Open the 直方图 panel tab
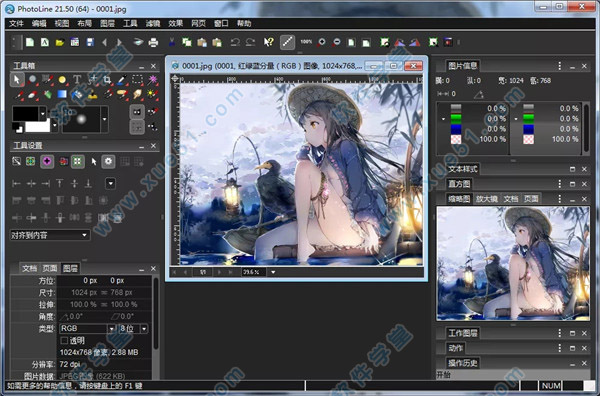The height and width of the screenshot is (396, 600). tap(459, 184)
